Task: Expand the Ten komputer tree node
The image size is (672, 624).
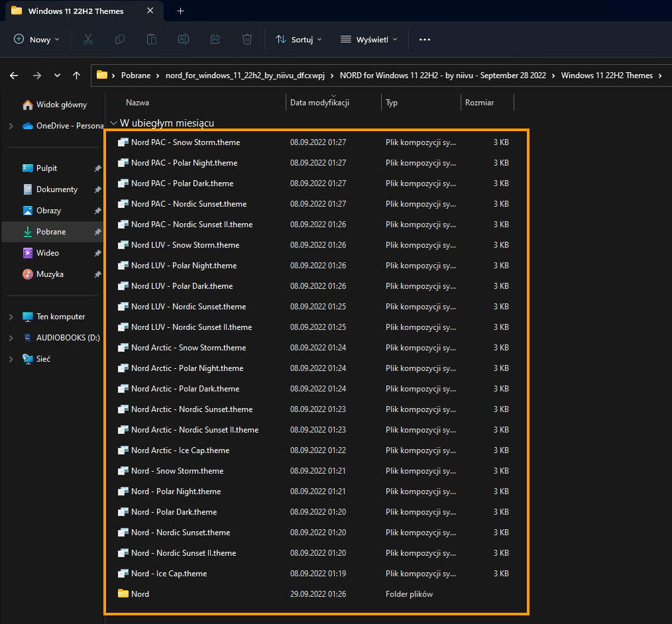Action: 11,317
